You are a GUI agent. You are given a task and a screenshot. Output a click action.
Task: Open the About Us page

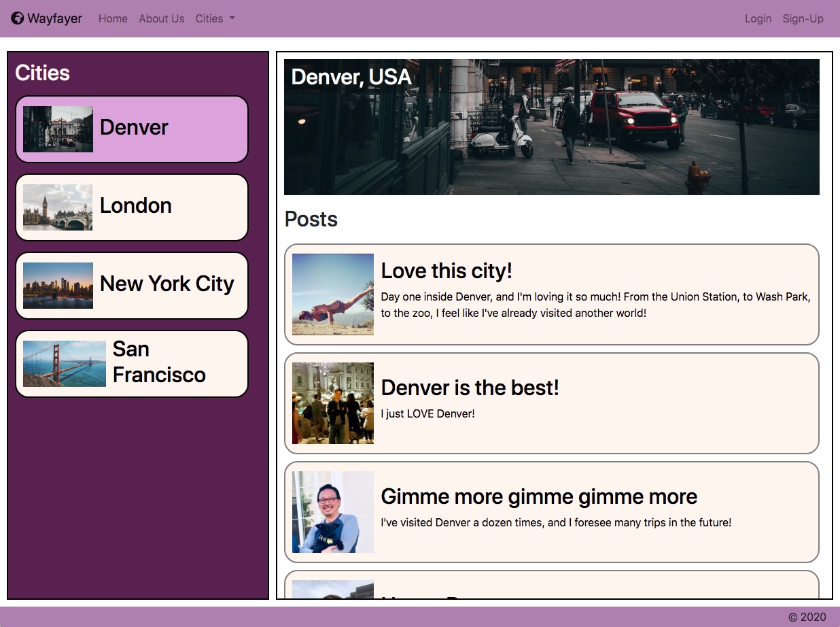162,18
